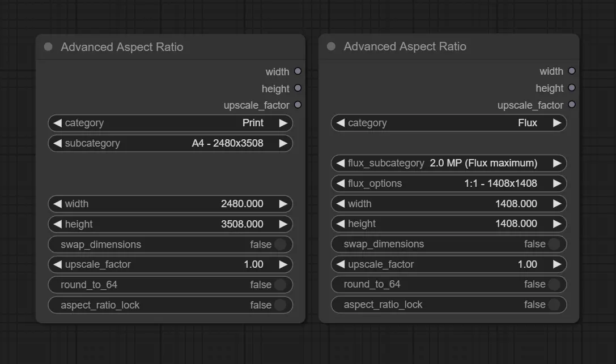The image size is (616, 364).
Task: Switch Flux category to previous with left arrow
Action: [x=340, y=123]
